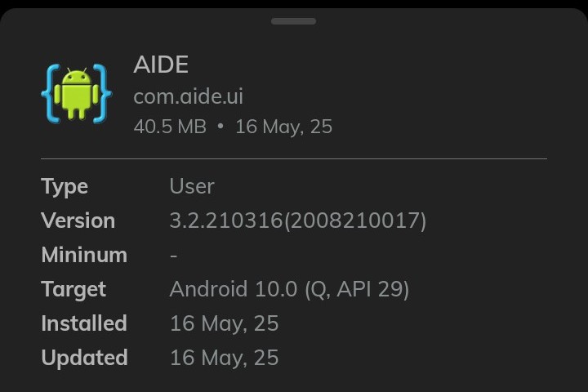This screenshot has height=392, width=588.
Task: Select the Target row label
Action: coord(73,289)
